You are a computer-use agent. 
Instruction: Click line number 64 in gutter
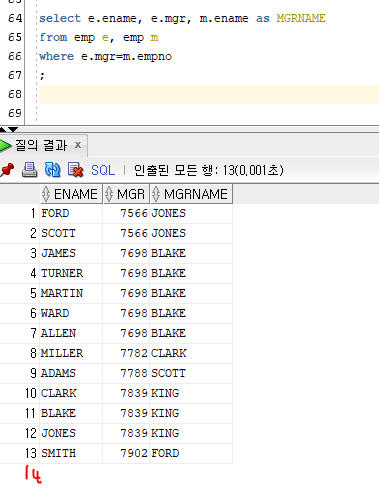coord(15,18)
